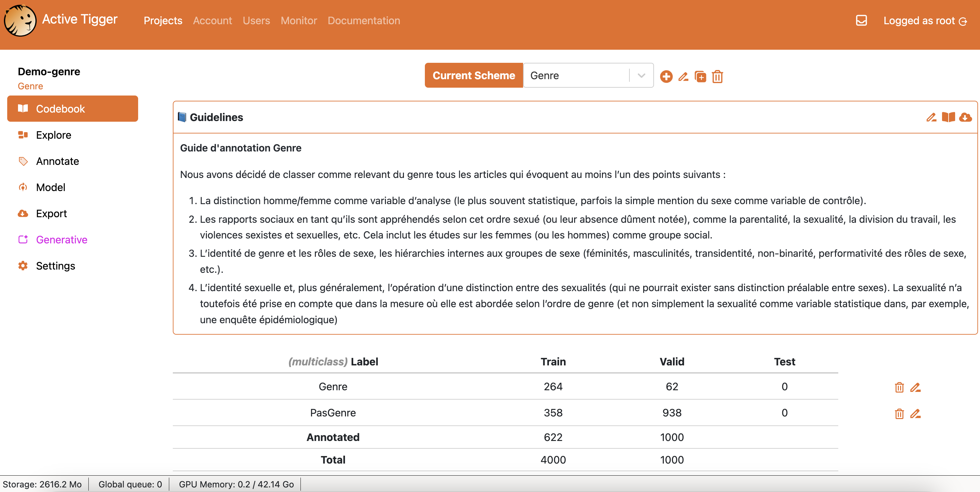Delete the PasGenre label row

899,413
